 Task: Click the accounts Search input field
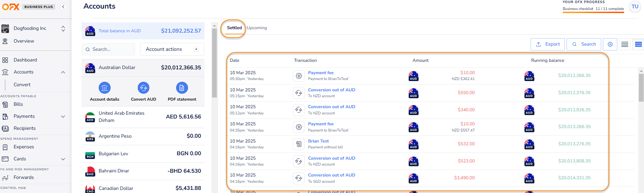(x=109, y=49)
